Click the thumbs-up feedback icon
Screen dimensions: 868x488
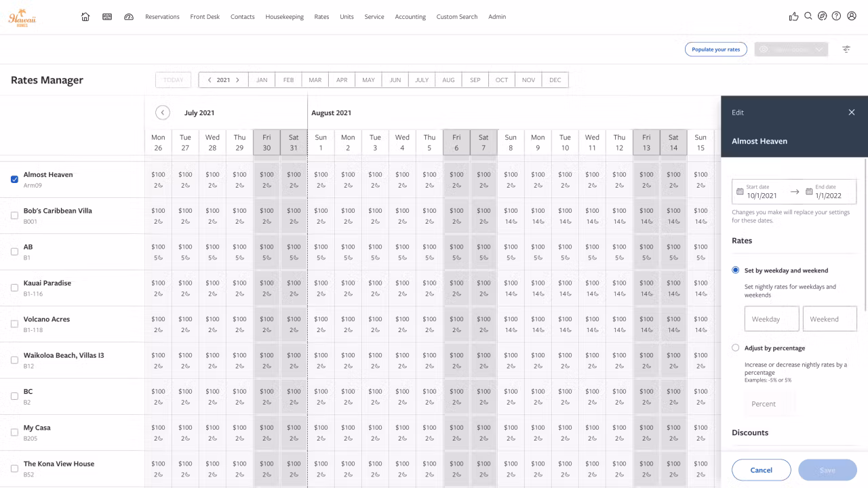[x=793, y=17]
